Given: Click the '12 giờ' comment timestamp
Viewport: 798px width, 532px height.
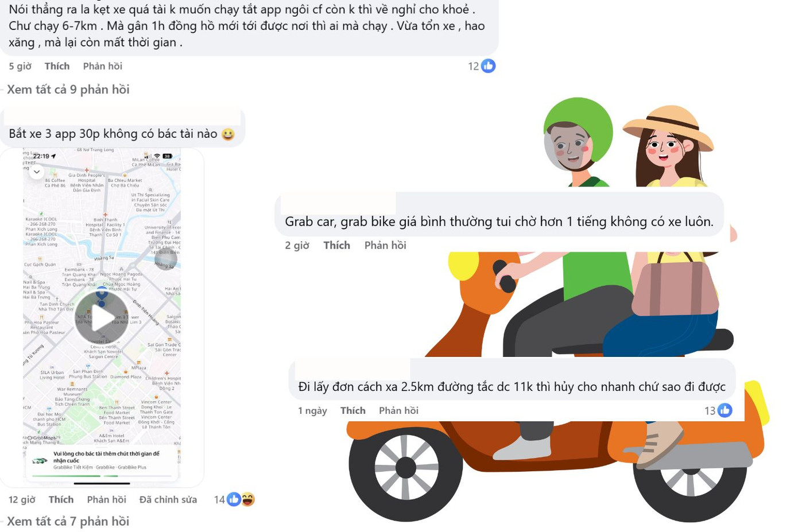Looking at the screenshot, I should (x=22, y=499).
